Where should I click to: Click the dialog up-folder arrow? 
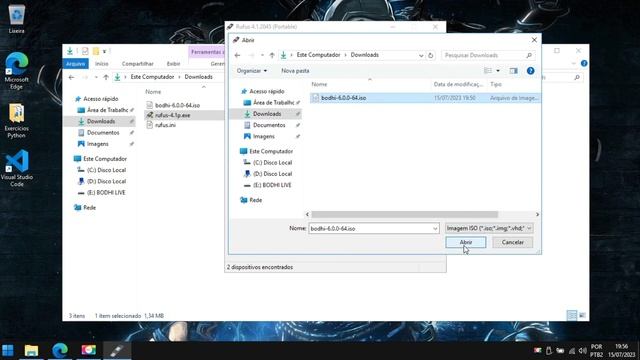(272, 55)
